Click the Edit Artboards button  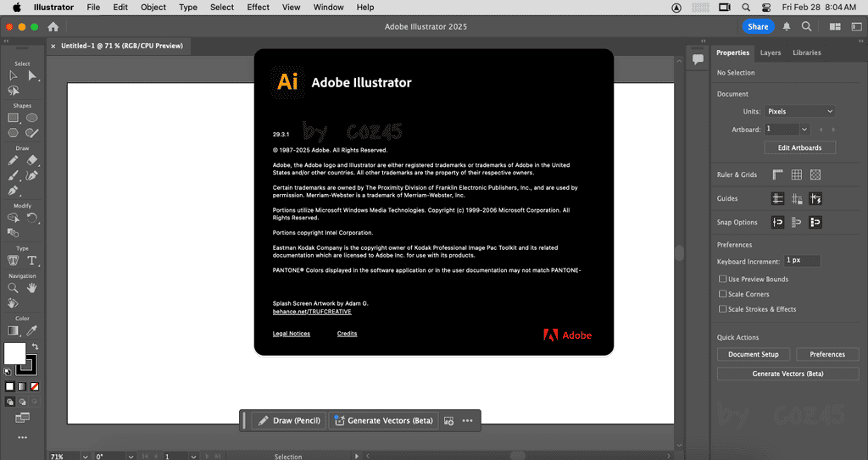coord(799,147)
